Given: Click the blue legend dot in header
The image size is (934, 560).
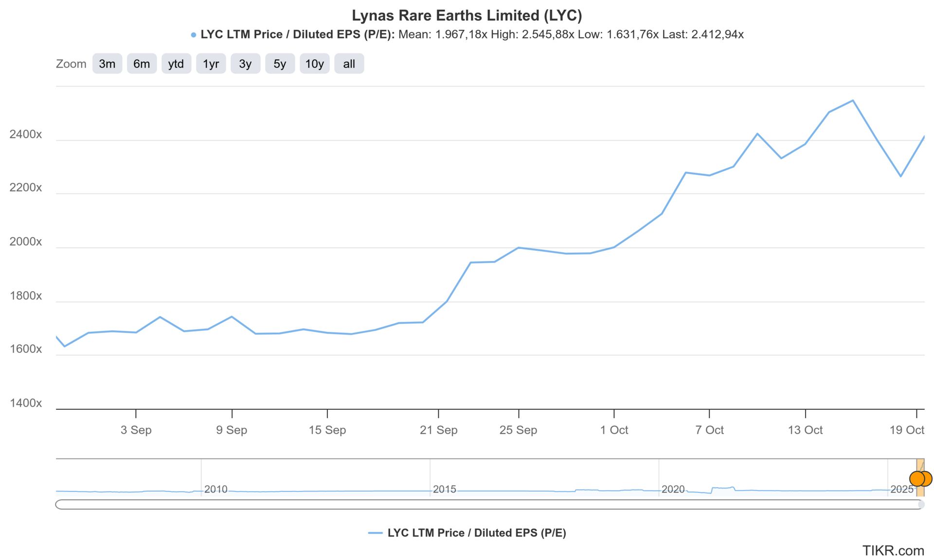Looking at the screenshot, I should [x=194, y=35].
